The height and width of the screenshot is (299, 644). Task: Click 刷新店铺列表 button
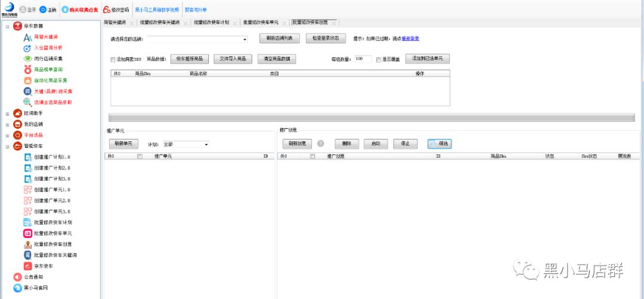click(x=279, y=38)
